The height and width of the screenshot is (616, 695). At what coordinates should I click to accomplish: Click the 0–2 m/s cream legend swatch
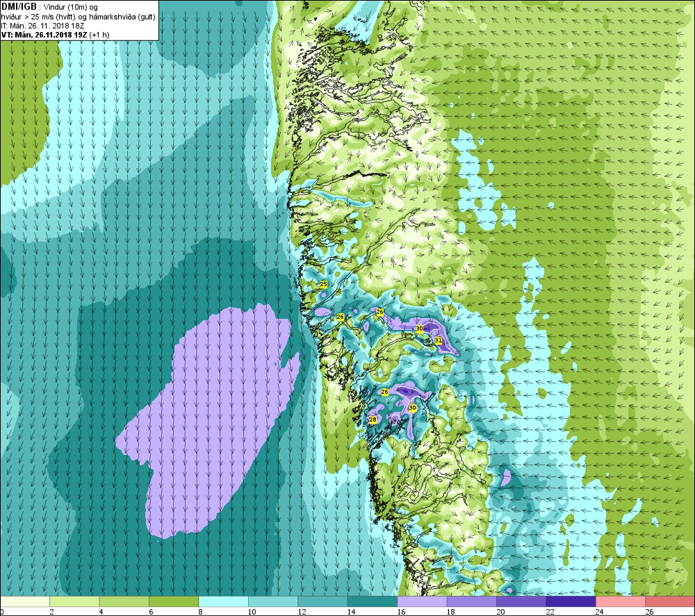point(25,601)
